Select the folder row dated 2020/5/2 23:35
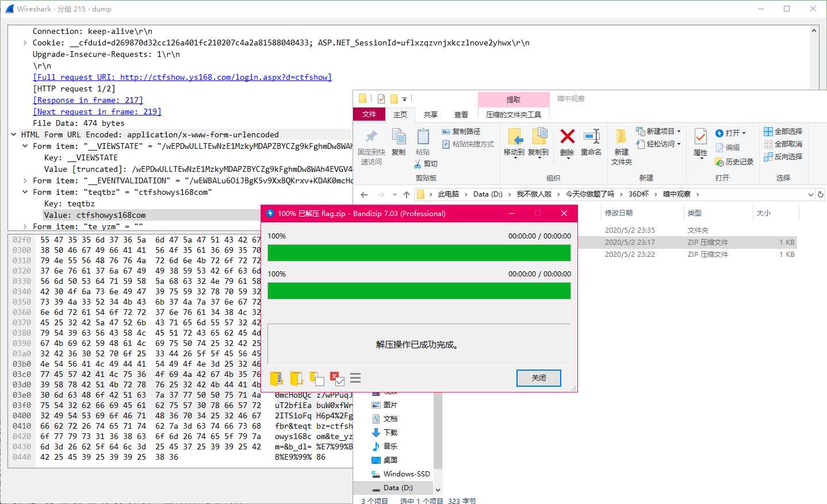Screen dimensions: 827x504 [x=687, y=230]
